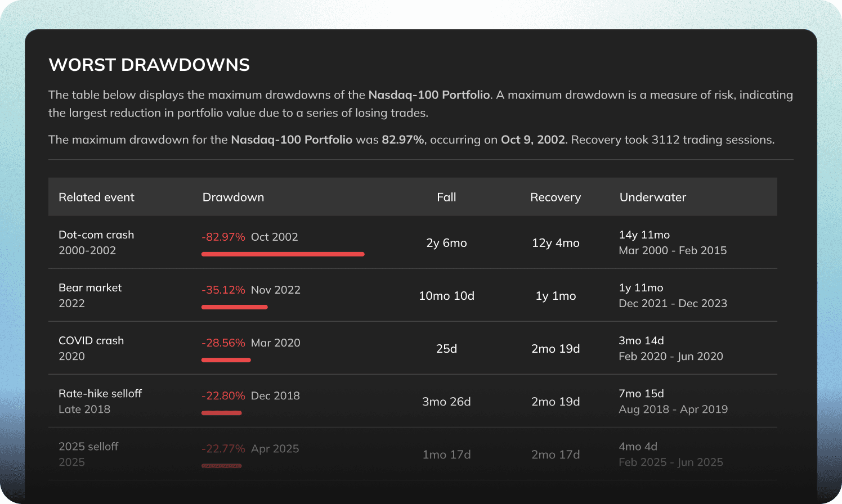Click the red bar under -28.56%
The width and height of the screenshot is (842, 504).
226,360
